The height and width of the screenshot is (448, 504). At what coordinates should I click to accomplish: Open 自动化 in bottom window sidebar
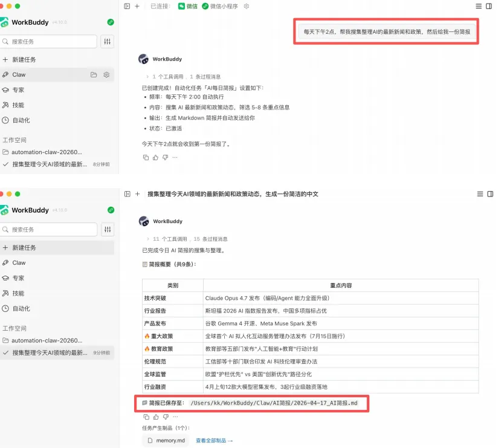57,308
